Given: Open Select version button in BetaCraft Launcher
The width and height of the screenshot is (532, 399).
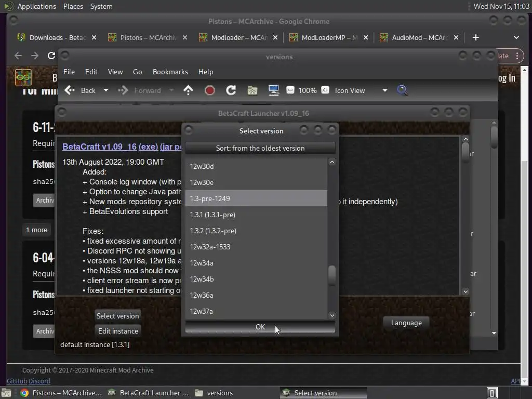Looking at the screenshot, I should click(117, 316).
